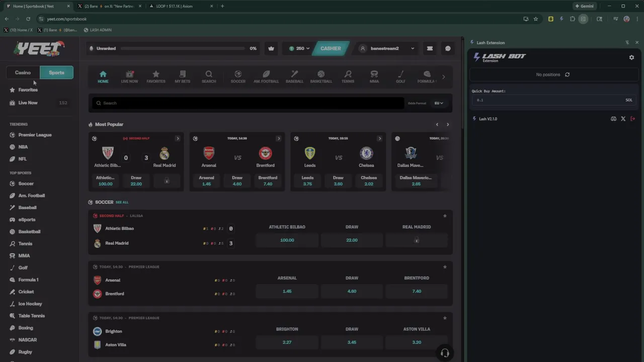
Task: Focus sportsbook Search field
Action: [x=248, y=103]
